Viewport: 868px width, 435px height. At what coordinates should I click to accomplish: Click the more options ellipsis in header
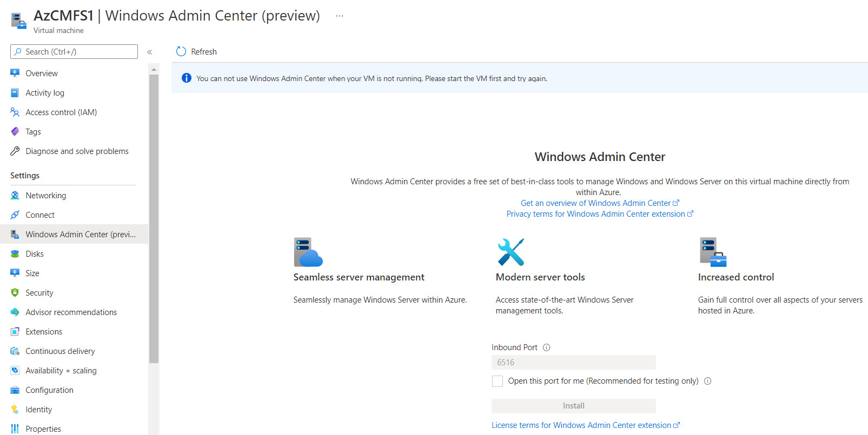[x=339, y=16]
